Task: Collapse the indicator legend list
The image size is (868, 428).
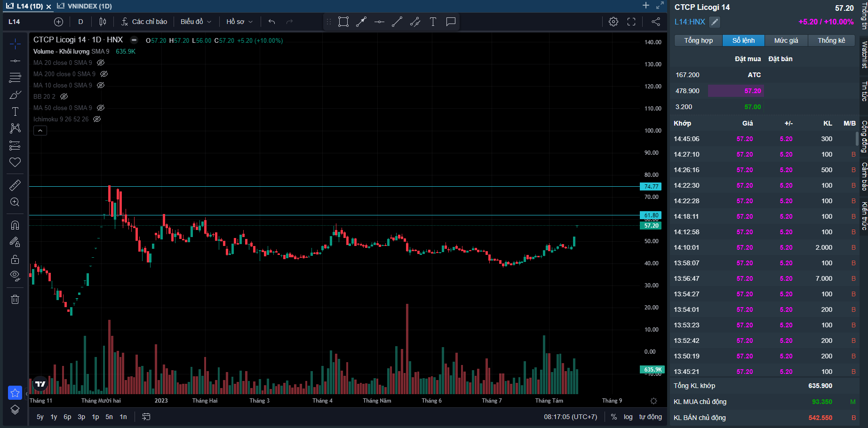Action: tap(40, 130)
